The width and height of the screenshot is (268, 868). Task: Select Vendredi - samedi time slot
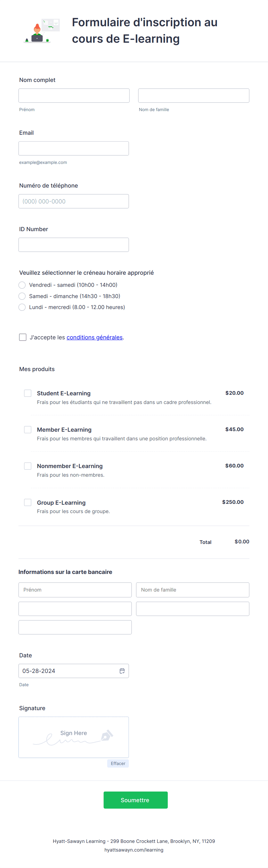pos(22,285)
